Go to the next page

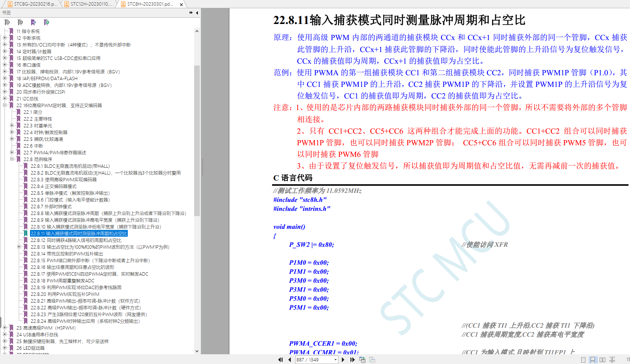coord(343,360)
